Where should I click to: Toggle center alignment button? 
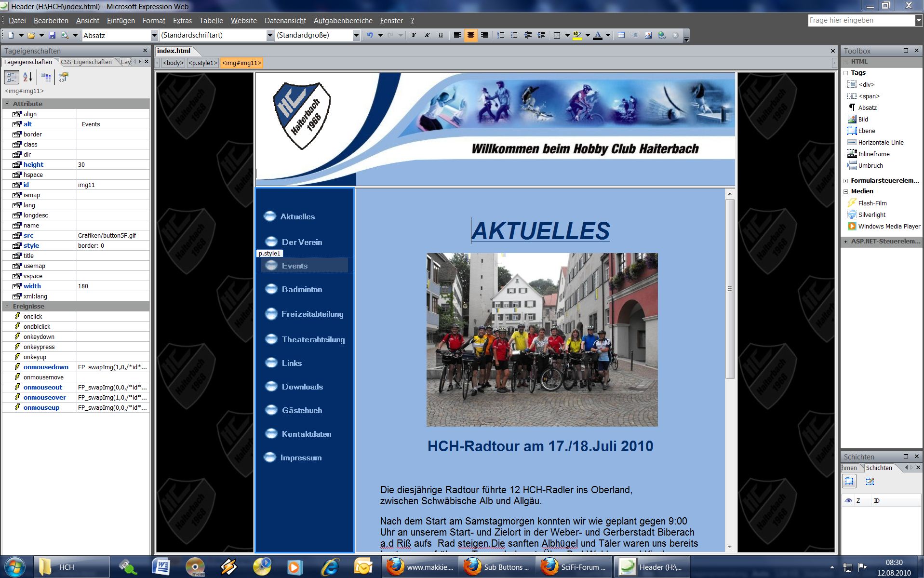pos(470,35)
